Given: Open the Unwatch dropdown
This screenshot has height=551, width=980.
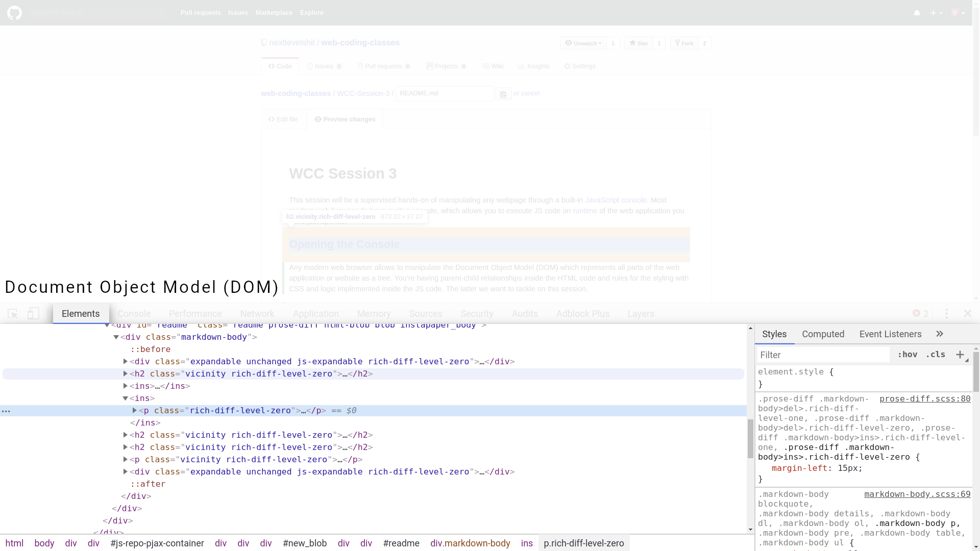Looking at the screenshot, I should pos(583,43).
